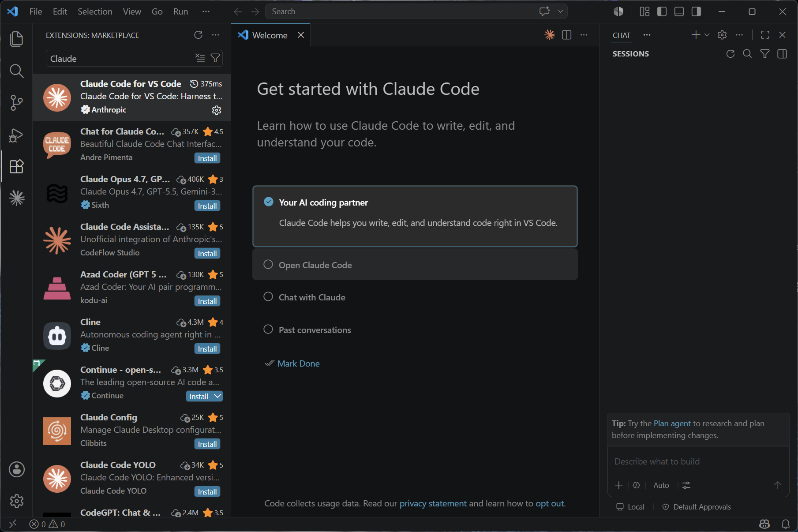The width and height of the screenshot is (798, 532).
Task: Open the Manage gear in activity bar
Action: tap(16, 501)
